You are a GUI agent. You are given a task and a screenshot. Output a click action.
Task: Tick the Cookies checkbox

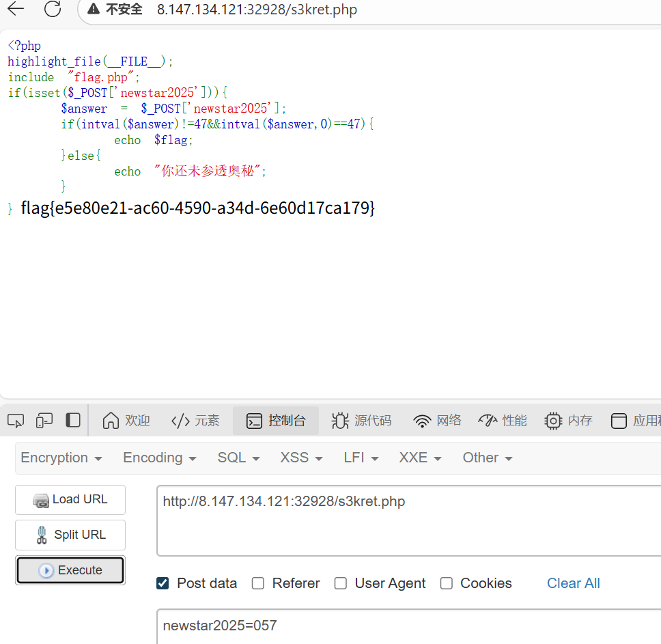pos(447,583)
